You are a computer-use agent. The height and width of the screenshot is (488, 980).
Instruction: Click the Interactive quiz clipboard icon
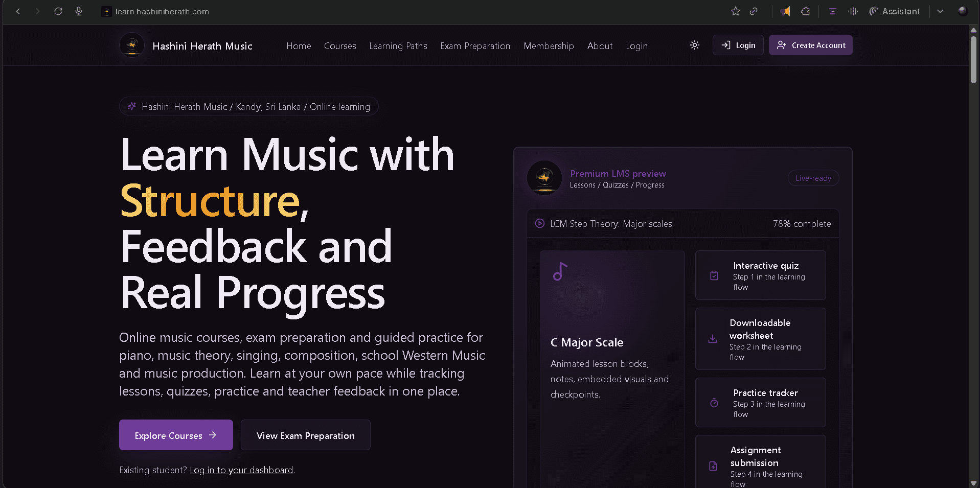click(x=714, y=276)
